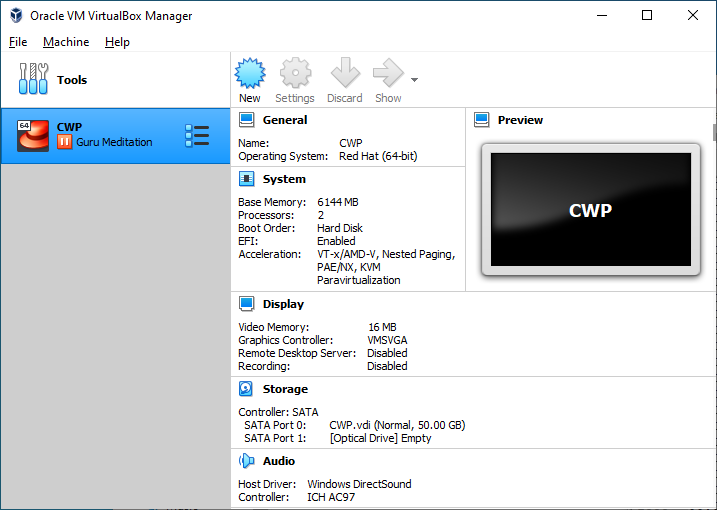
Task: Click the [Optical Drive] Empty entry
Action: [x=380, y=438]
